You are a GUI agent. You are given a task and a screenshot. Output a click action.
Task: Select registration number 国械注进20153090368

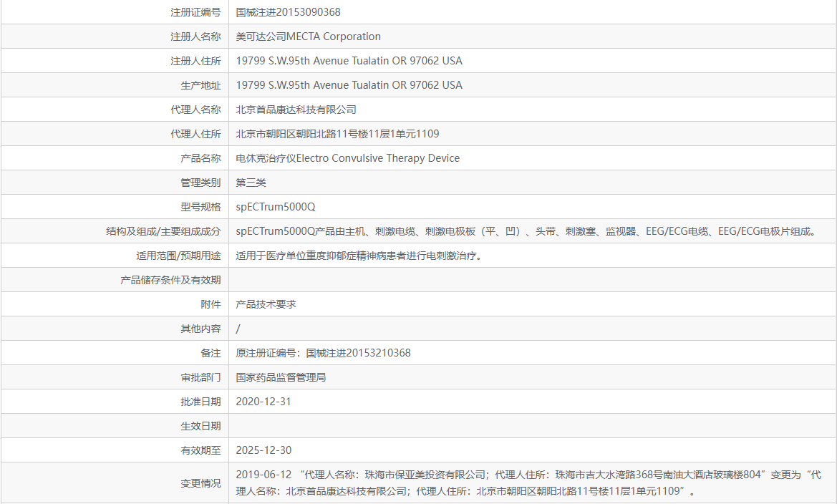click(x=289, y=12)
